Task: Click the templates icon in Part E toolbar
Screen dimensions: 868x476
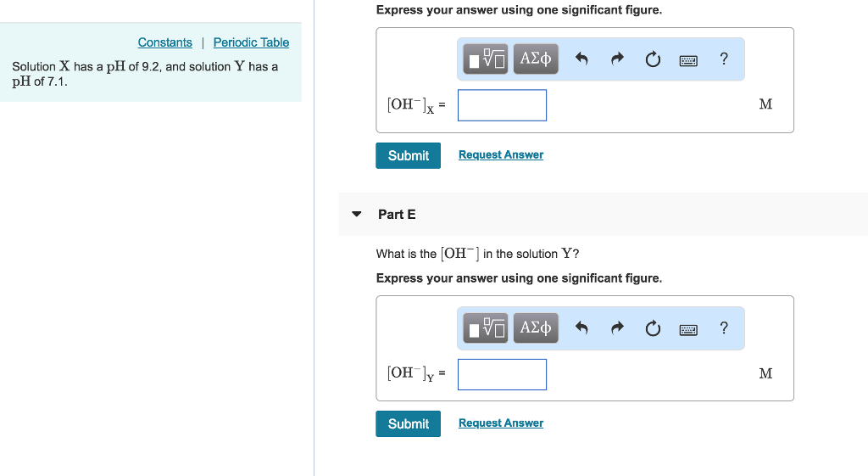Action: [487, 328]
